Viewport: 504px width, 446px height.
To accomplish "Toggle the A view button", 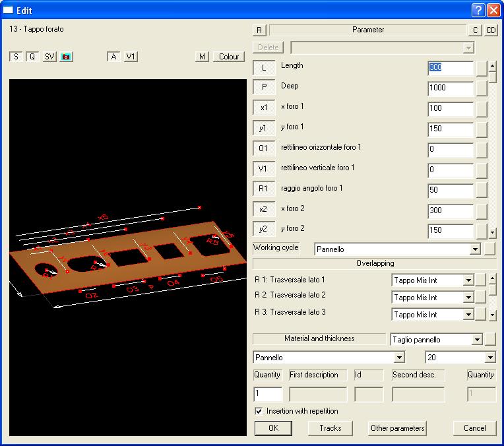I will coord(113,57).
